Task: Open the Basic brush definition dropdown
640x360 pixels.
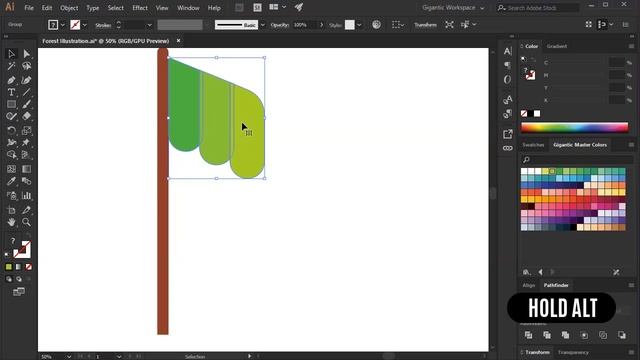Action: (262, 25)
